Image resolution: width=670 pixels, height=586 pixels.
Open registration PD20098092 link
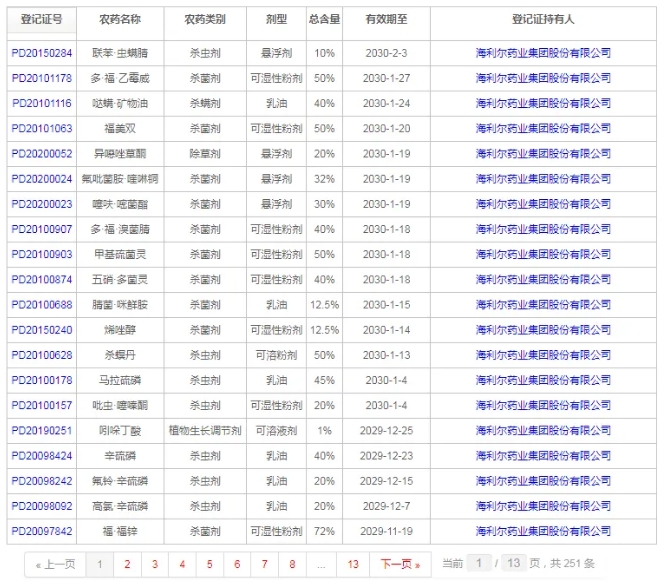42,506
